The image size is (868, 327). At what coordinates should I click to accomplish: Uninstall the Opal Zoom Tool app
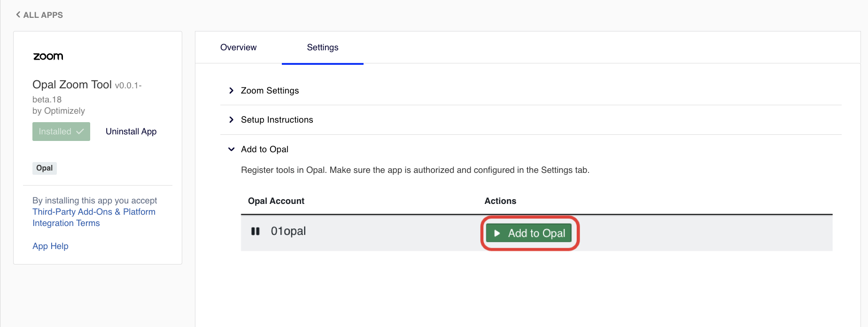[x=131, y=132]
